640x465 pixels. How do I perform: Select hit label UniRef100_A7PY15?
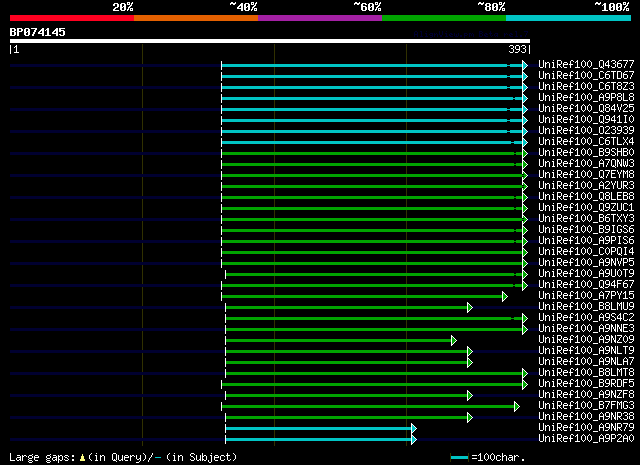586,296
